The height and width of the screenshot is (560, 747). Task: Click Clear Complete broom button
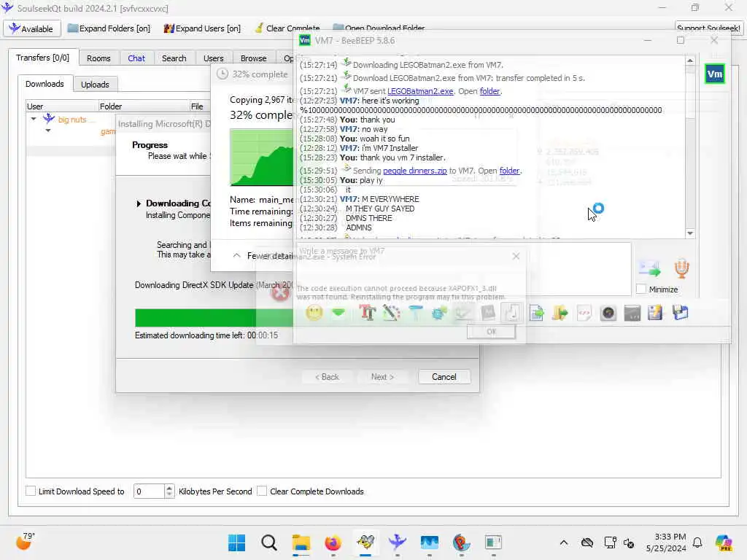[287, 28]
